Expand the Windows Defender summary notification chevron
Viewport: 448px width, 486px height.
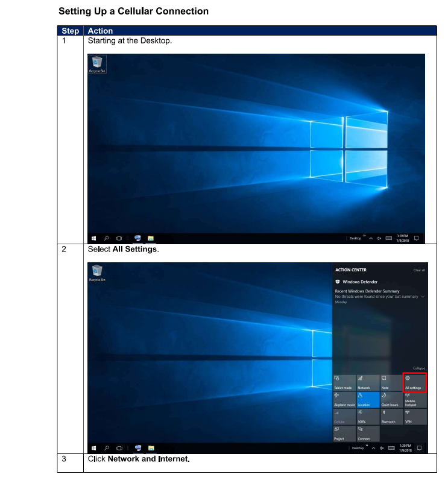coord(423,297)
